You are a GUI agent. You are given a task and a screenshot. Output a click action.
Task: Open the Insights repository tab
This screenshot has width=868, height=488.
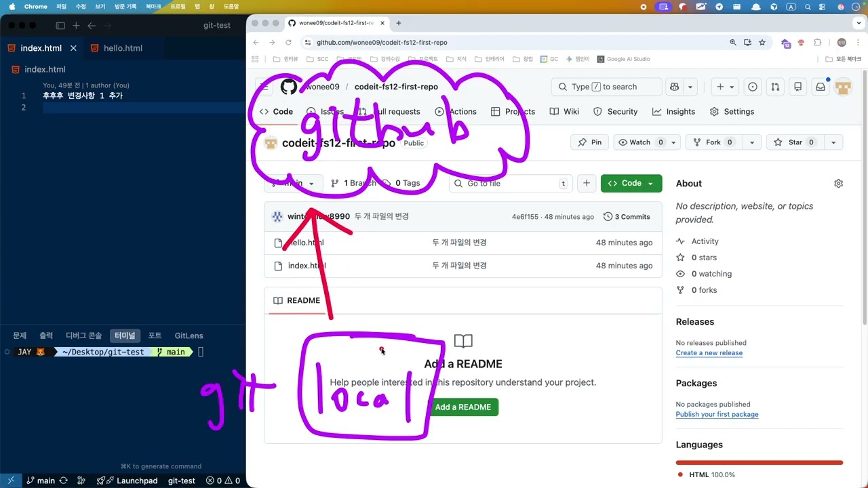(673, 112)
